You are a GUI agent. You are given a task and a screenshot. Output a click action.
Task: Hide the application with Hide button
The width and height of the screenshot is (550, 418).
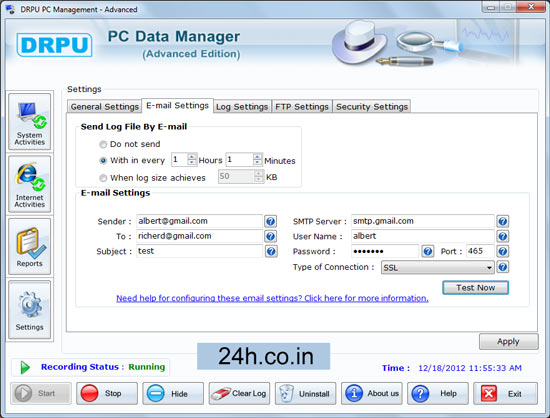tap(173, 393)
